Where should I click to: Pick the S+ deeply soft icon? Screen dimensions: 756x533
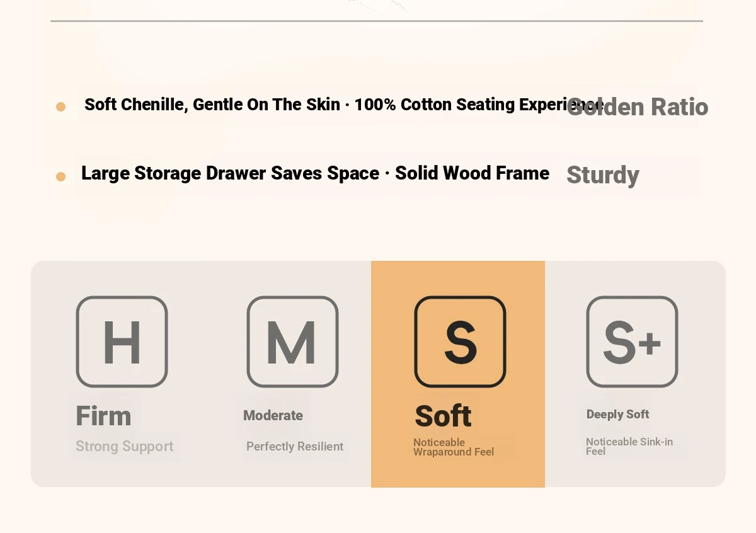click(632, 341)
